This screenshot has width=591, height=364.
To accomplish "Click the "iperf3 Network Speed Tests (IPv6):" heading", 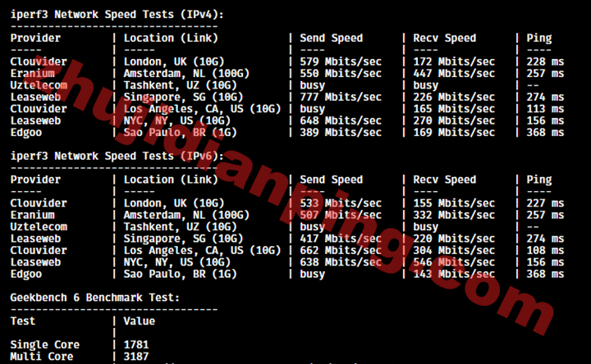I will 117,157.
